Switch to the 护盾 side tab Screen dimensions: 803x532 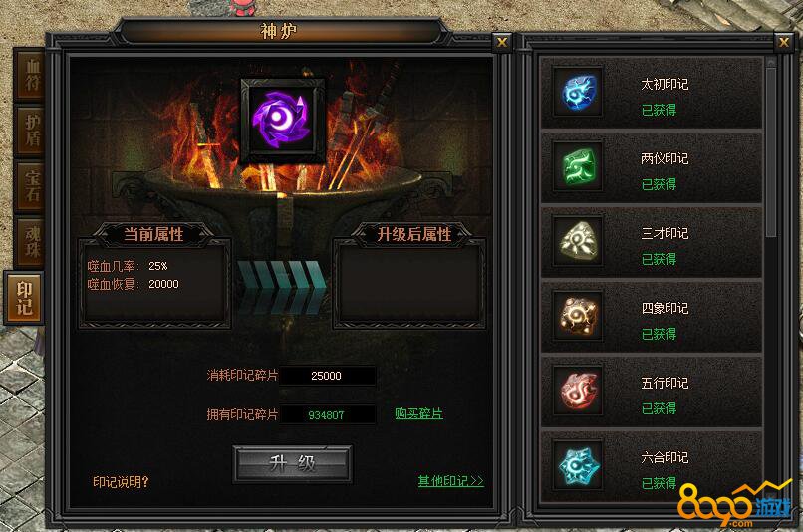click(31, 132)
